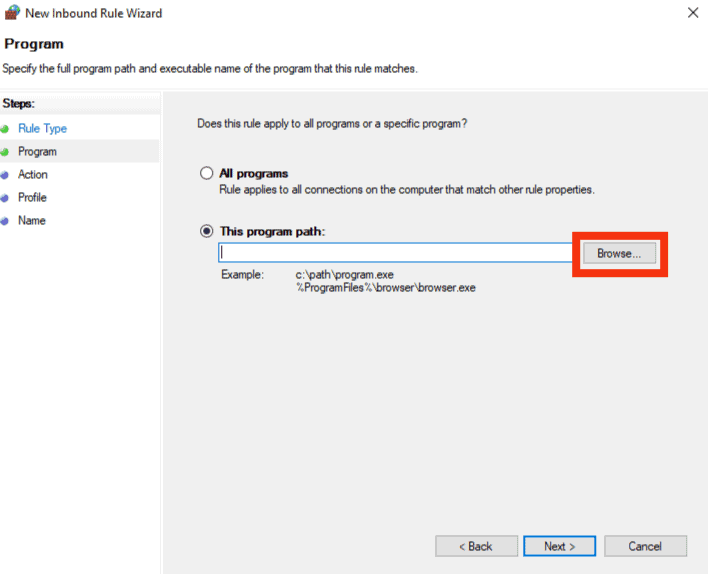Select the Action step in sidebar
708x574 pixels.
(33, 174)
